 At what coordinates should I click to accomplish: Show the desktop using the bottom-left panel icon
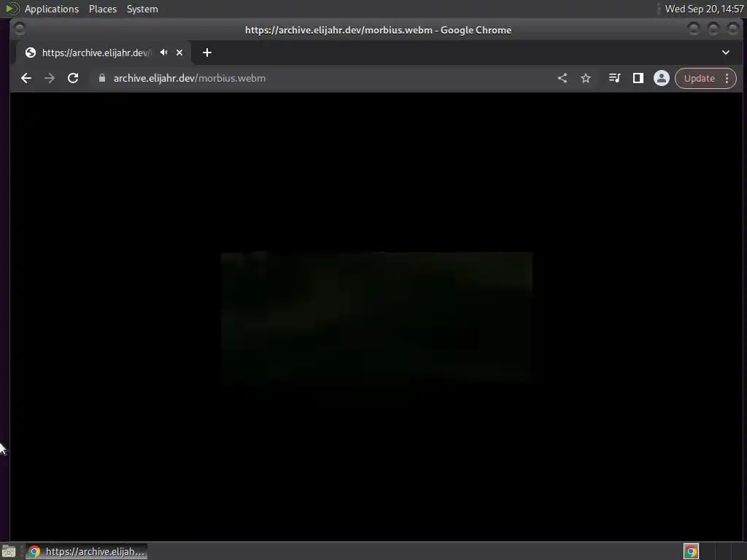pos(9,551)
